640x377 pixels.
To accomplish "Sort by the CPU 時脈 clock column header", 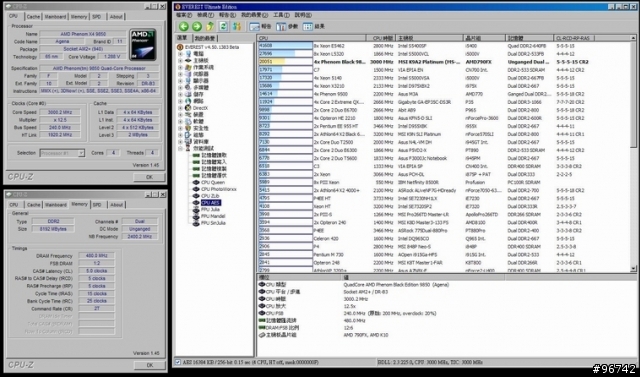I will 381,38.
